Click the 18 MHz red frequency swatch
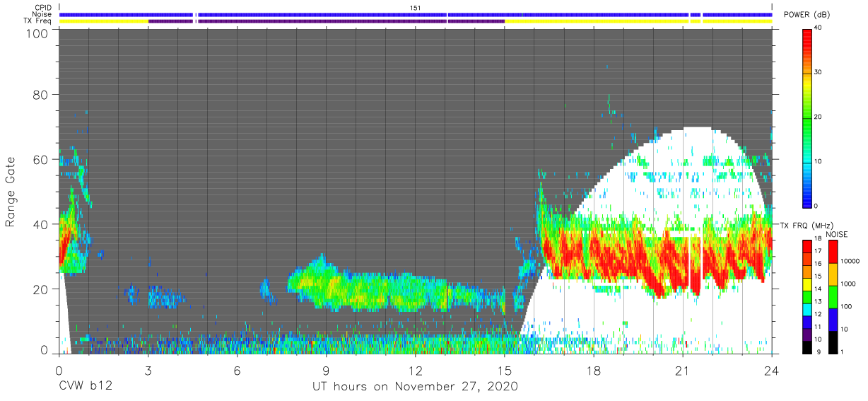 [x=807, y=245]
